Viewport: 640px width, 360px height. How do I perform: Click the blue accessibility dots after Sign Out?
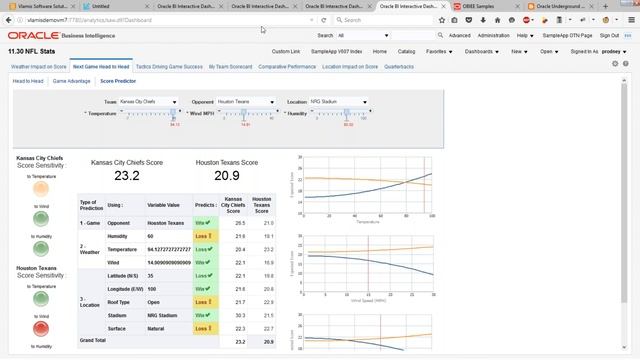628,36
